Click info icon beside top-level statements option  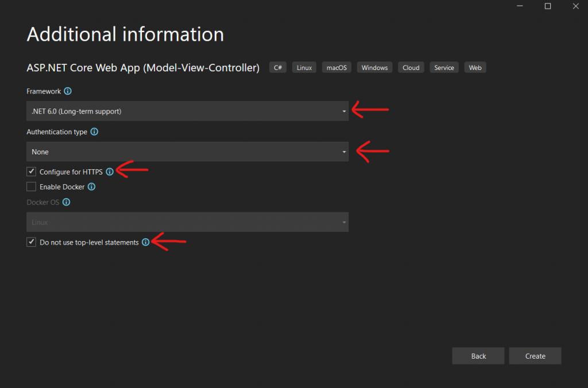click(145, 242)
